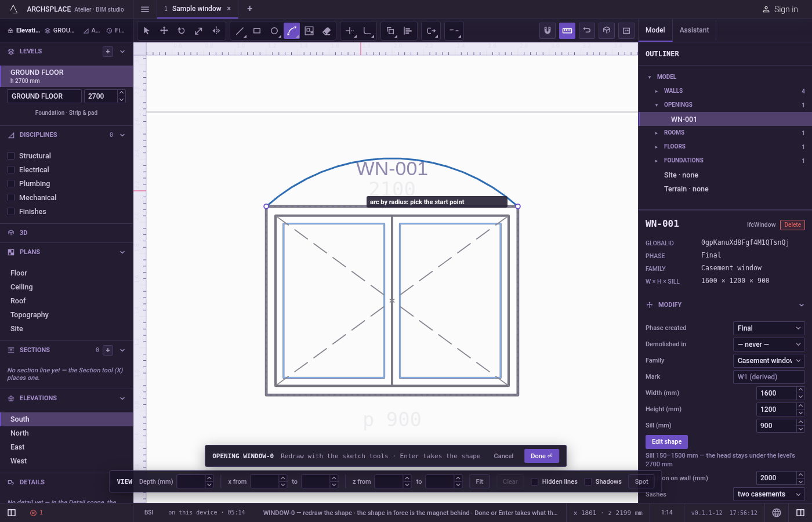Open the Sample window document tab

point(197,9)
